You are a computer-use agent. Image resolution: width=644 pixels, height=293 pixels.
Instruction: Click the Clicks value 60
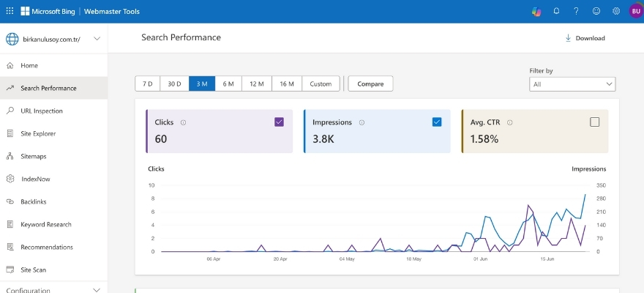click(161, 139)
